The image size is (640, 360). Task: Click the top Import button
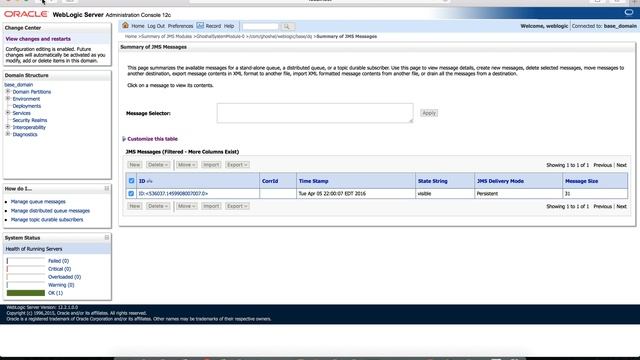211,165
